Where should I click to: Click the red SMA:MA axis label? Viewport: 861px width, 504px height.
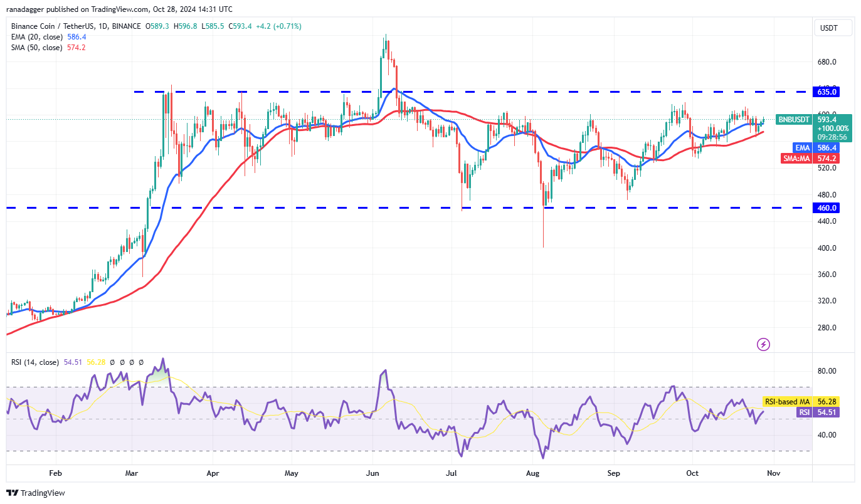[x=797, y=159]
